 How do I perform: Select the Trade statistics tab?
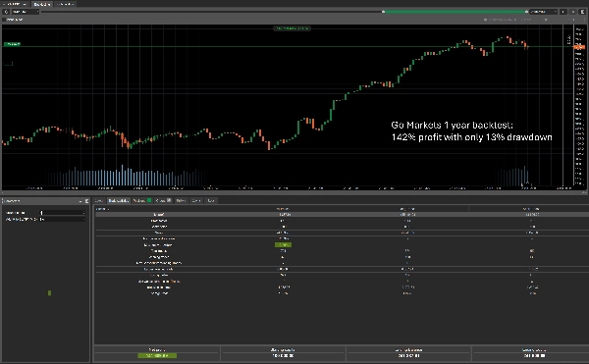pos(119,201)
